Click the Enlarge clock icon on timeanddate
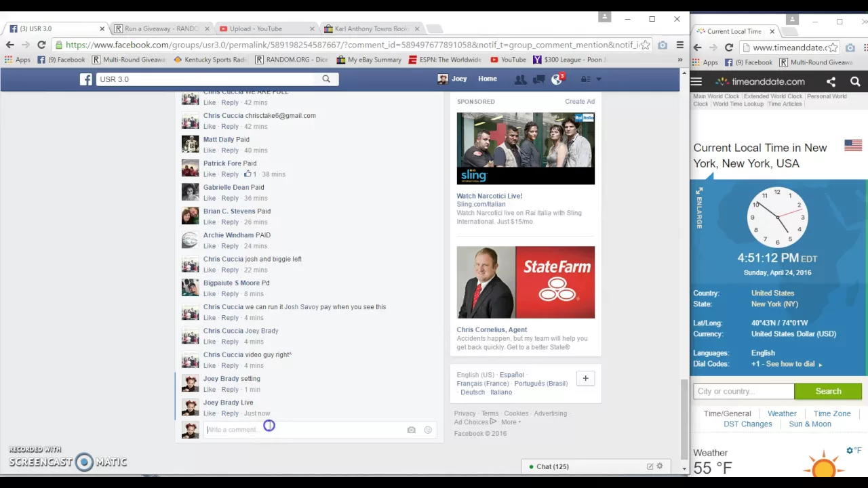Screen dimensions: 868x488 698,207
